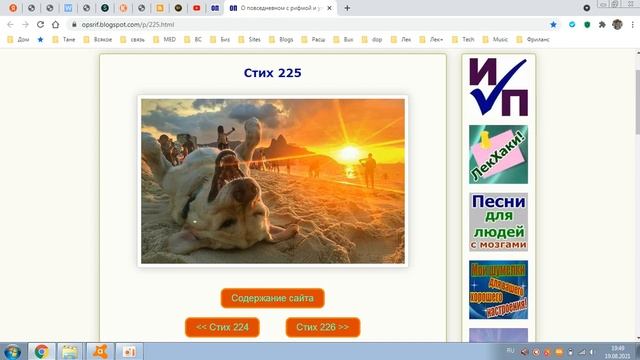Image resolution: width=640 pixels, height=360 pixels.
Task: Reload the current page
Action: pos(40,24)
